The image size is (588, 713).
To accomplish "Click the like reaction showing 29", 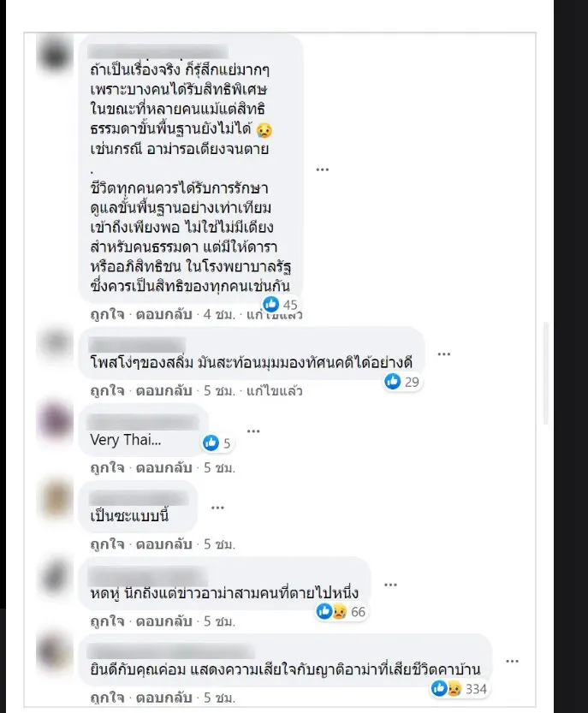I will click(x=401, y=382).
